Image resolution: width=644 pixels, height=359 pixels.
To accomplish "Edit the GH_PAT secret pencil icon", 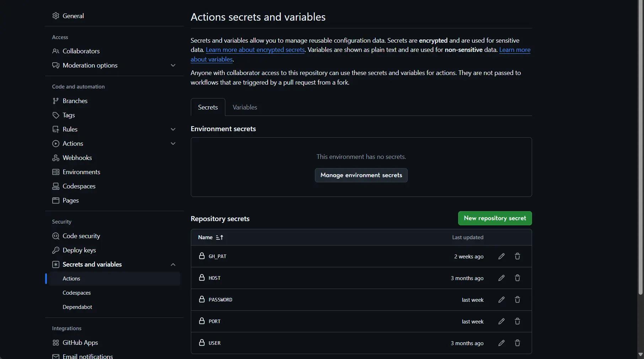I will (x=501, y=256).
